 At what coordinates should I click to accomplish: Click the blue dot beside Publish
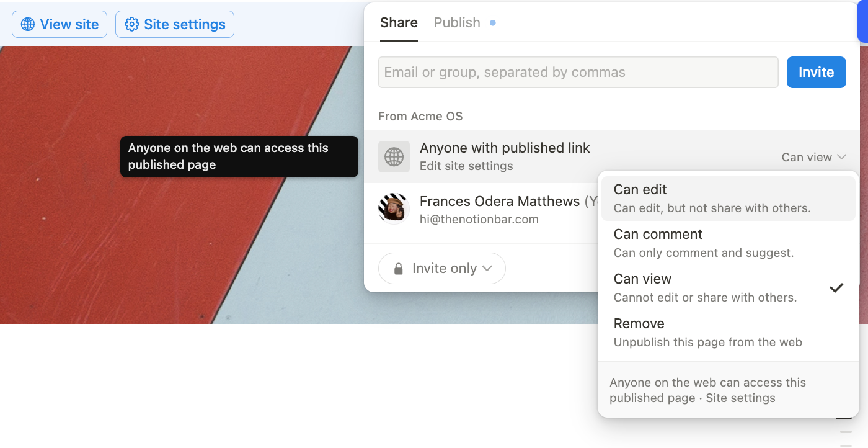[493, 23]
